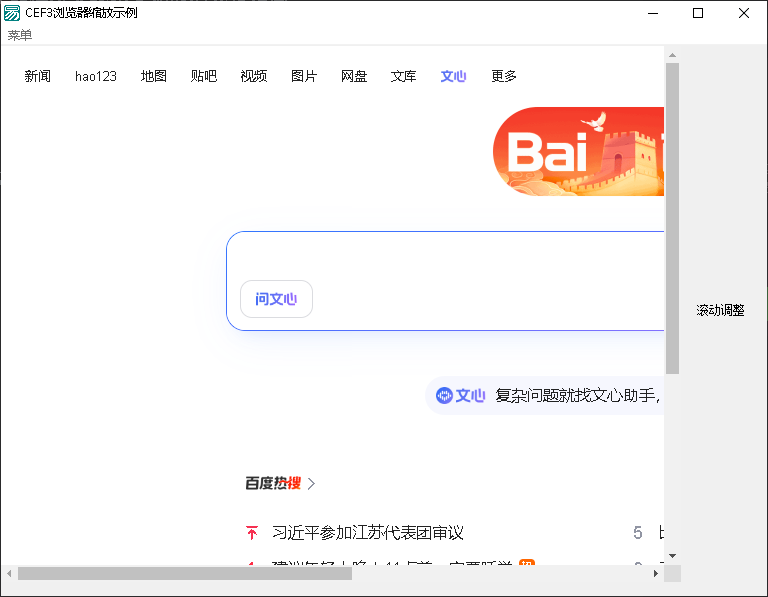This screenshot has height=597, width=768.
Task: Click the horizontal scrollbar left arrow
Action: click(x=9, y=573)
